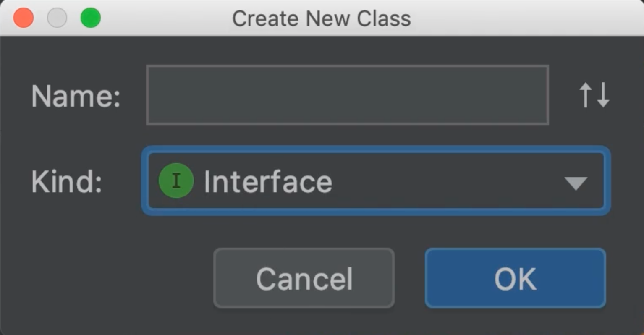The height and width of the screenshot is (335, 644).
Task: Click the gray disabled minimize button
Action: click(x=57, y=18)
